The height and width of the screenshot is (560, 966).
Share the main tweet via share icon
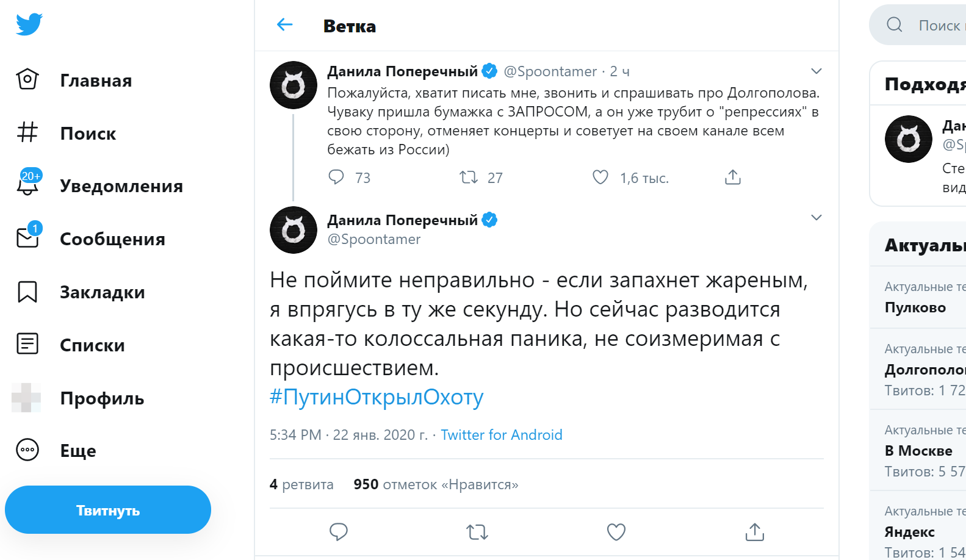pos(754,532)
